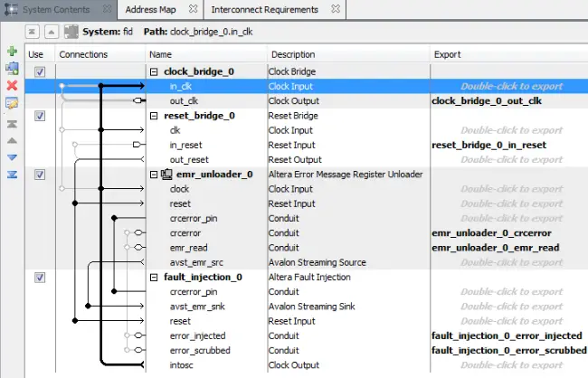The width and height of the screenshot is (588, 378).
Task: Close the Address Map tab
Action: (193, 9)
